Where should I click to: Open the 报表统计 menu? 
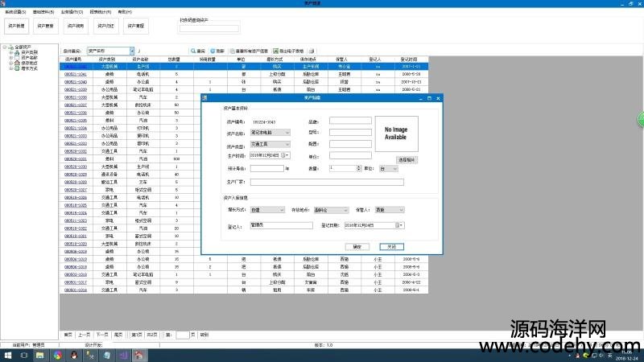(100, 12)
